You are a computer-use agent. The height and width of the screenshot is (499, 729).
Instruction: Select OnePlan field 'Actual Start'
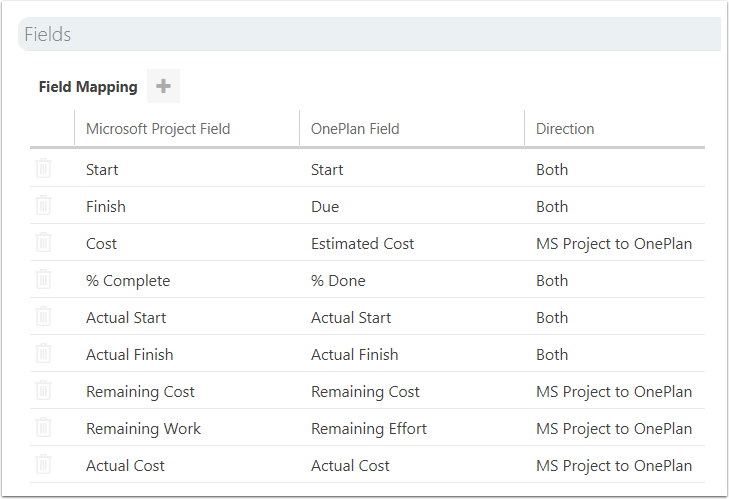[351, 318]
